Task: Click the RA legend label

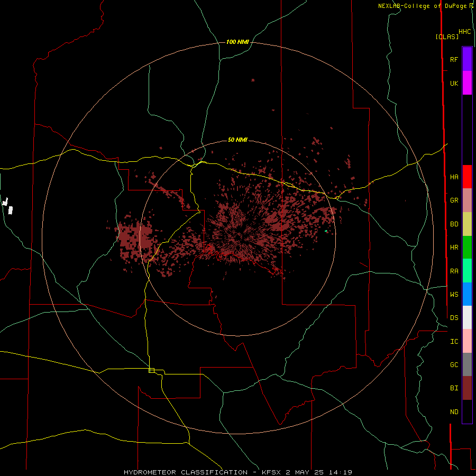Action: tap(454, 271)
